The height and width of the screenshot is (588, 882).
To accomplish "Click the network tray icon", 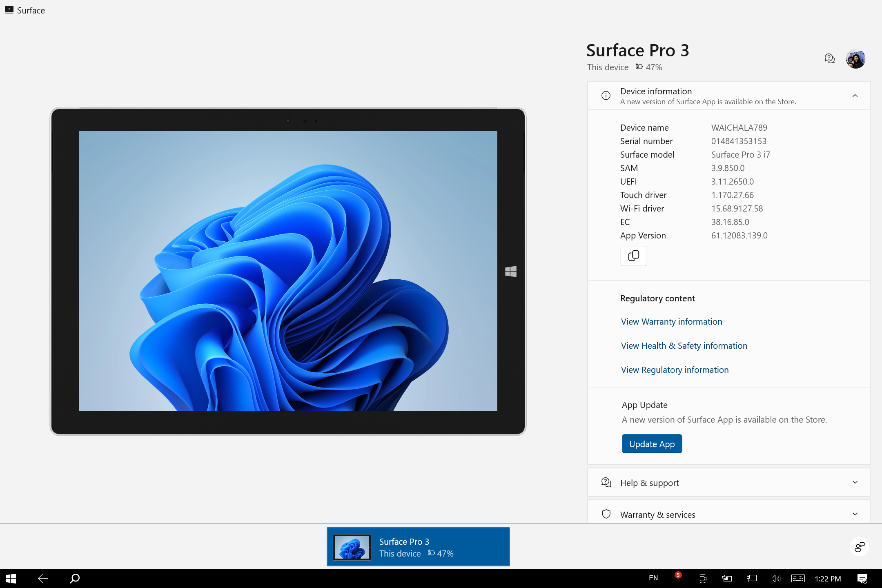I will point(751,579).
